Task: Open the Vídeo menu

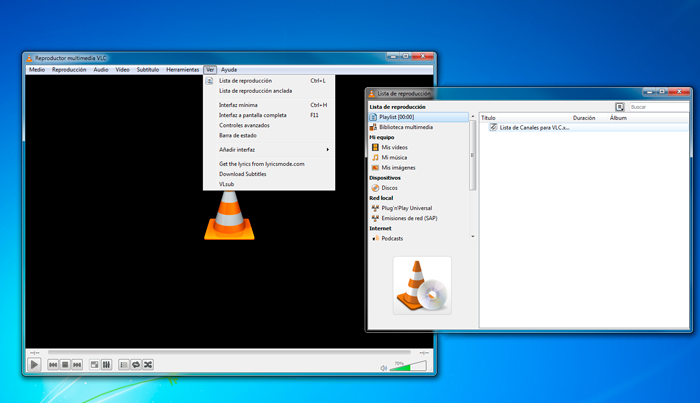Action: (x=122, y=70)
